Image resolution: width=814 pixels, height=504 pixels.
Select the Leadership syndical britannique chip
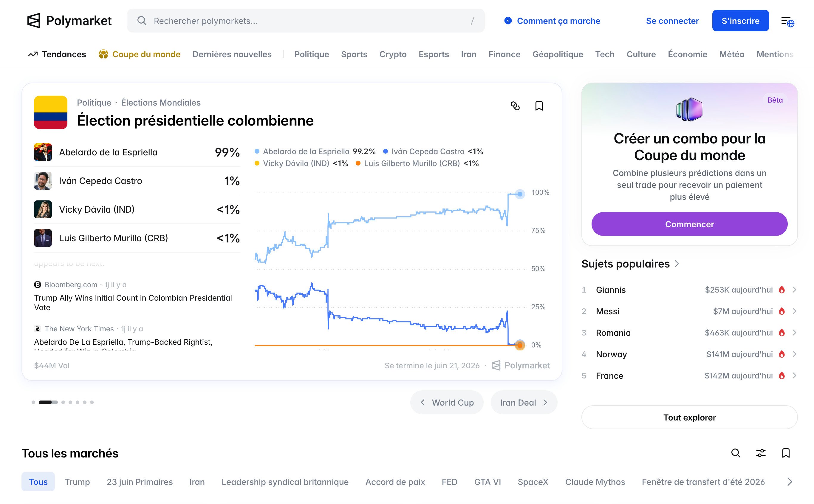tap(285, 482)
